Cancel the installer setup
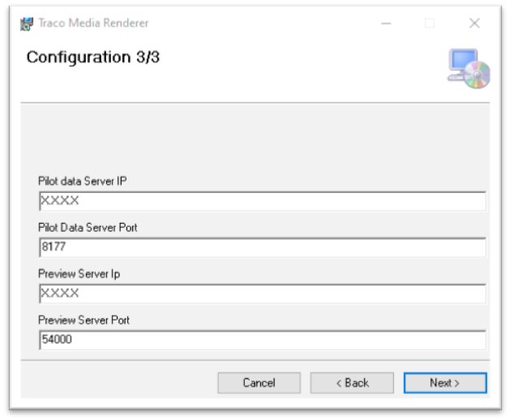Image resolution: width=510 pixels, height=420 pixels. tap(259, 383)
